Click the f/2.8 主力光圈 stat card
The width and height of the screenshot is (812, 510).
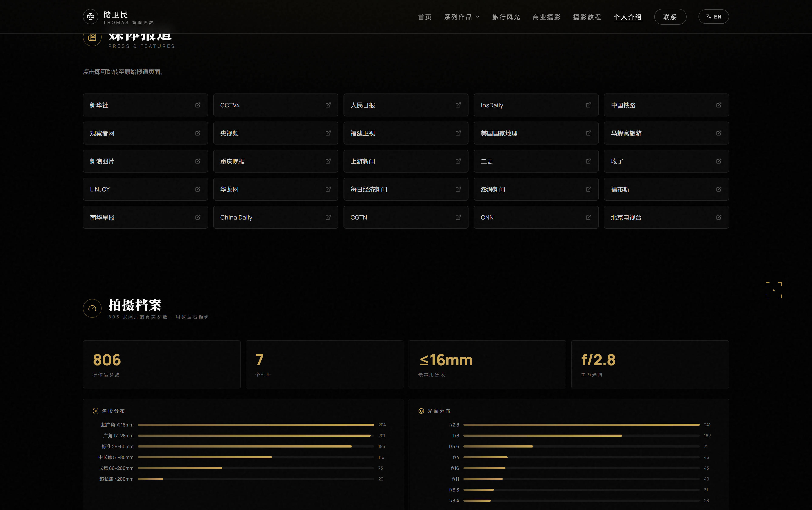(x=650, y=364)
